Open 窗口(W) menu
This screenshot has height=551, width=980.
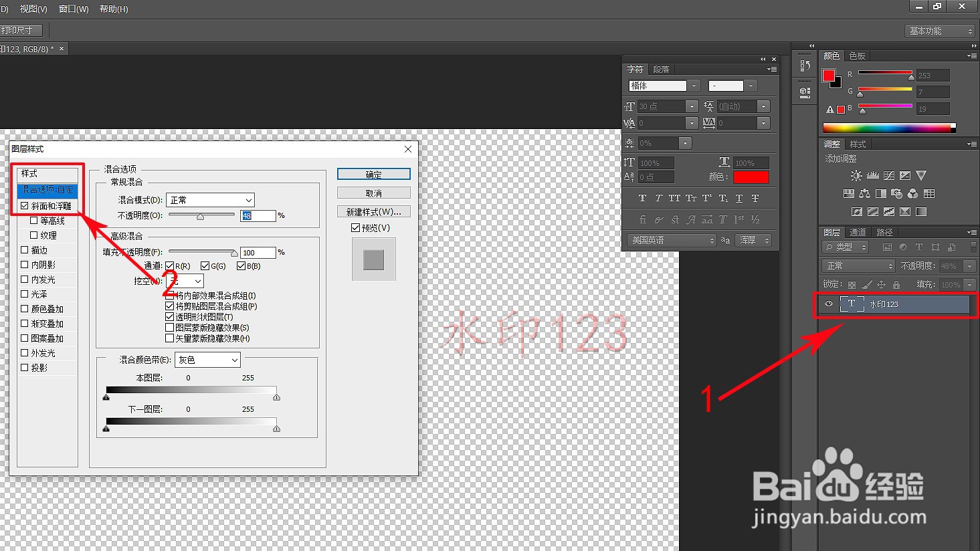coord(74,9)
